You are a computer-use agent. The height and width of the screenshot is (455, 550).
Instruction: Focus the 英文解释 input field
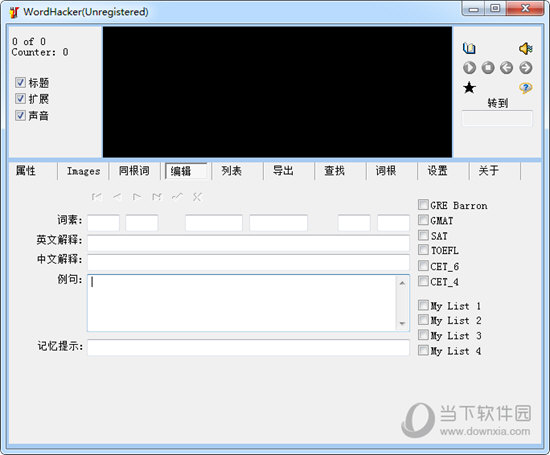[248, 243]
